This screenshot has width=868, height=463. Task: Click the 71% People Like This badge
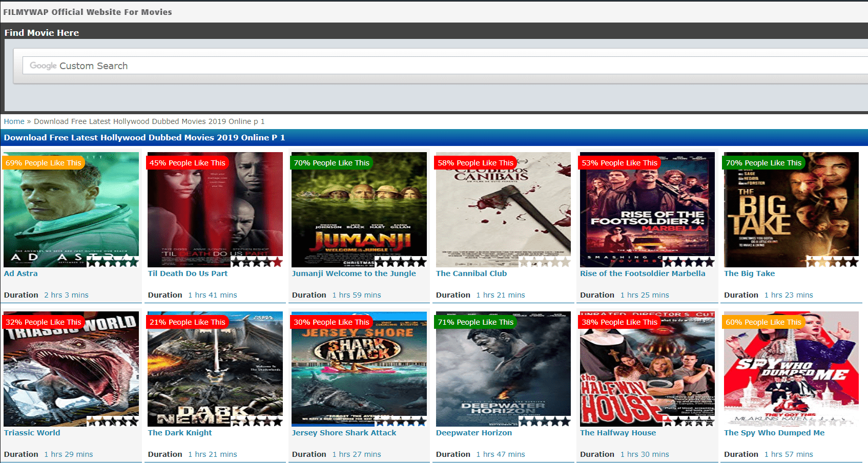point(475,322)
